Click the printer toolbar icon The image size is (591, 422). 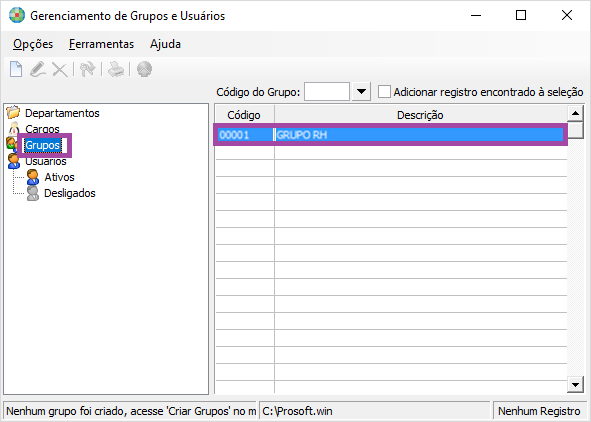coord(116,69)
